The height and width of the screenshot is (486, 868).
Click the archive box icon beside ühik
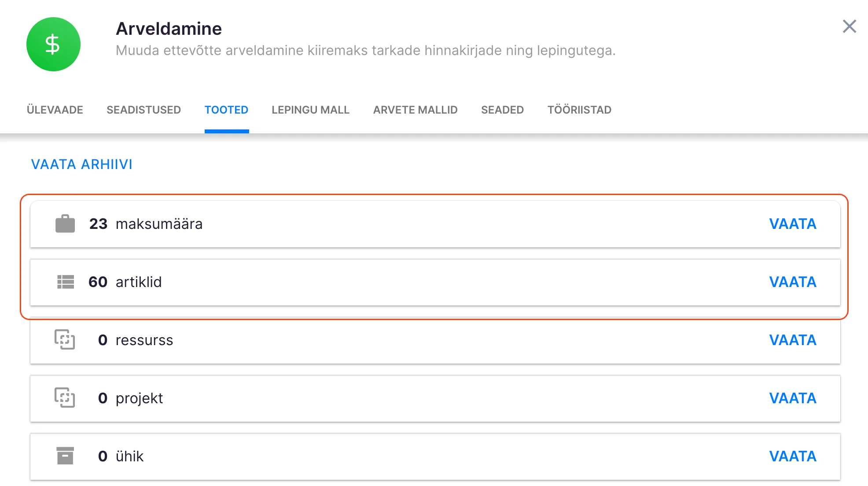(x=65, y=456)
